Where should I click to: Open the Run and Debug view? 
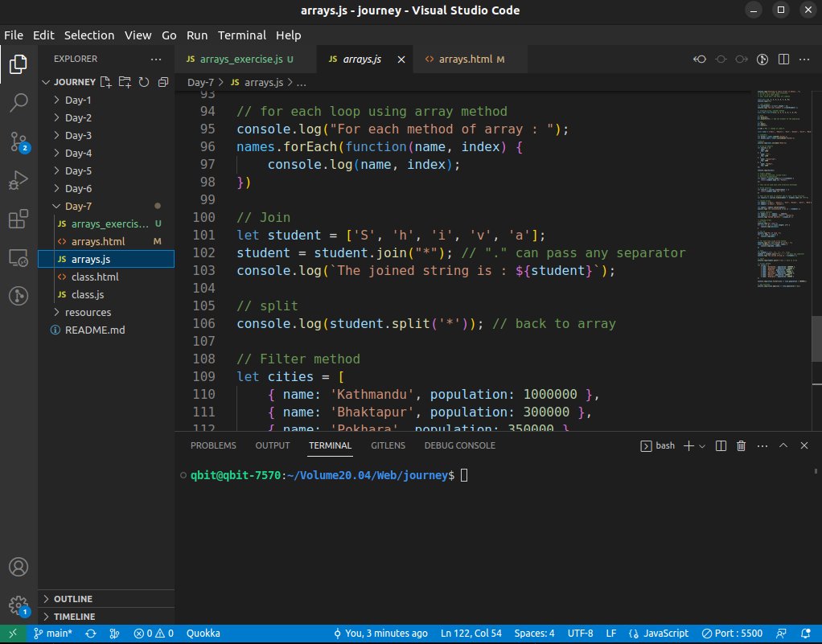(18, 180)
